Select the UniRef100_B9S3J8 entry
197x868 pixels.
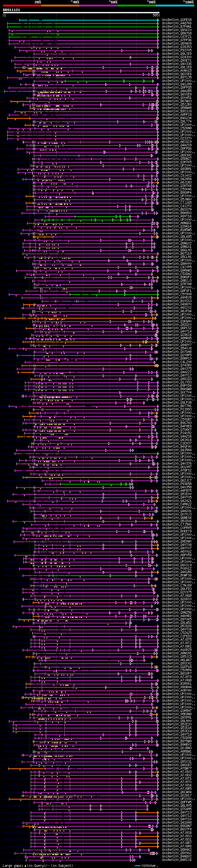pos(177,111)
